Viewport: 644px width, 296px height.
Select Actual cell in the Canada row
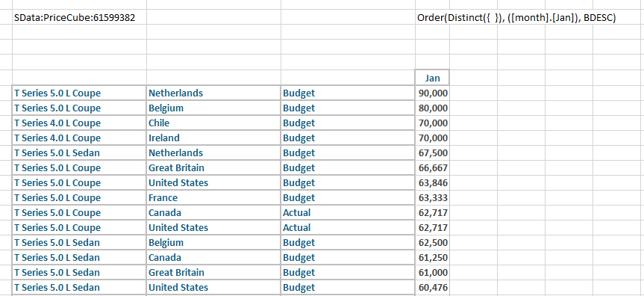pyautogui.click(x=348, y=213)
